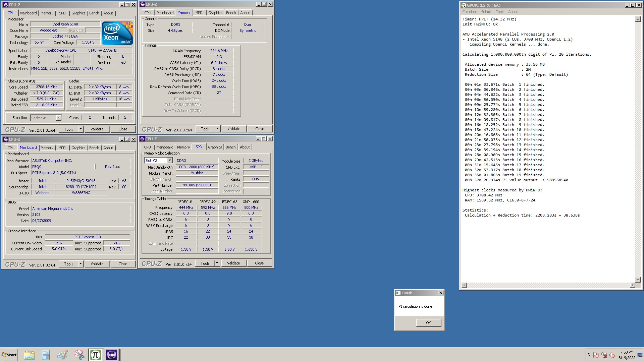Click the disconnected network tray icon
This screenshot has width=644, height=362.
604,355
